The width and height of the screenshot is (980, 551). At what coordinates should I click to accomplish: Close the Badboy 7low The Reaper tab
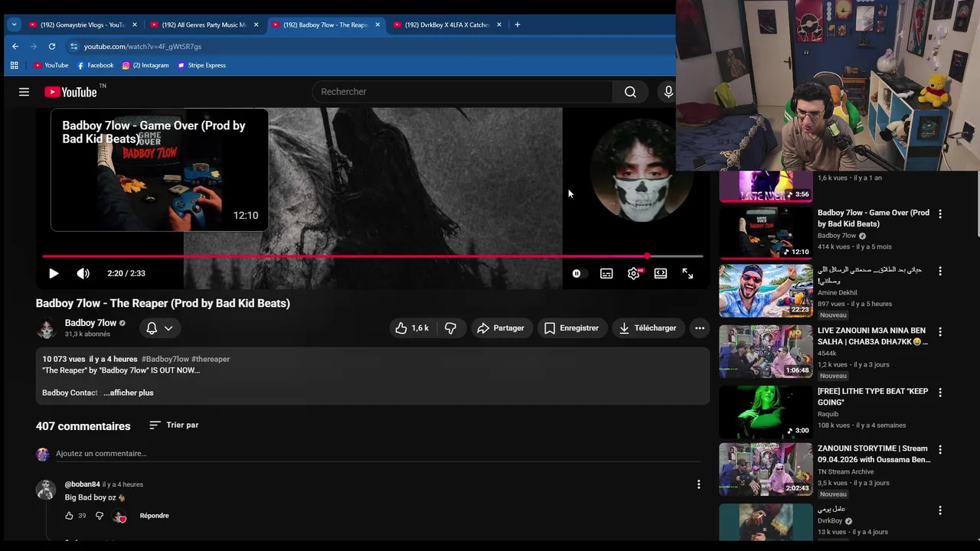(x=377, y=24)
